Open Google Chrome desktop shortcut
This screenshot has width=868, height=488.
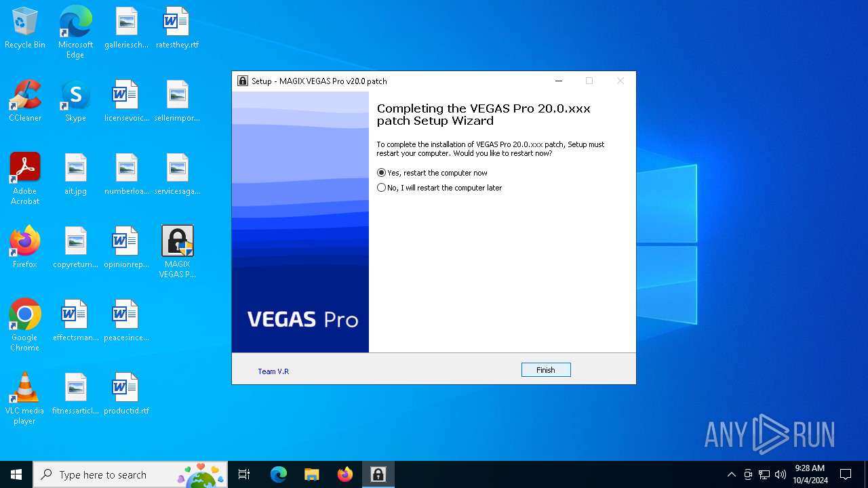pyautogui.click(x=25, y=325)
